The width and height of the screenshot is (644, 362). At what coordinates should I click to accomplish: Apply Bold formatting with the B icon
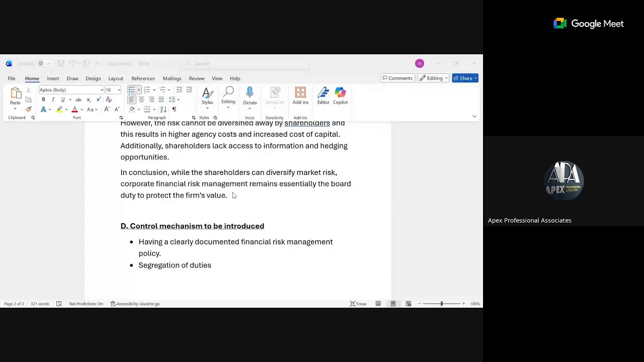click(43, 100)
